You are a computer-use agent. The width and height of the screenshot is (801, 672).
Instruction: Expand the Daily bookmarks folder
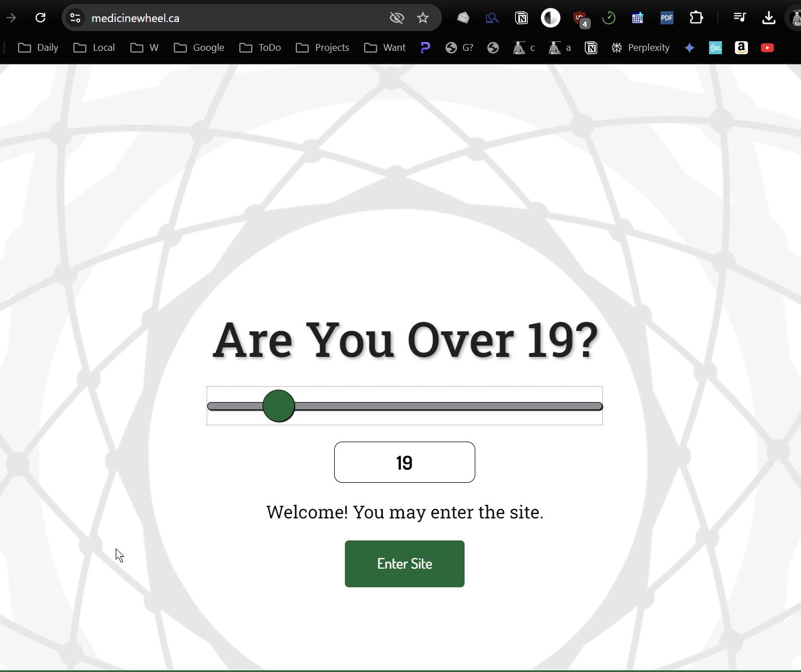[38, 48]
